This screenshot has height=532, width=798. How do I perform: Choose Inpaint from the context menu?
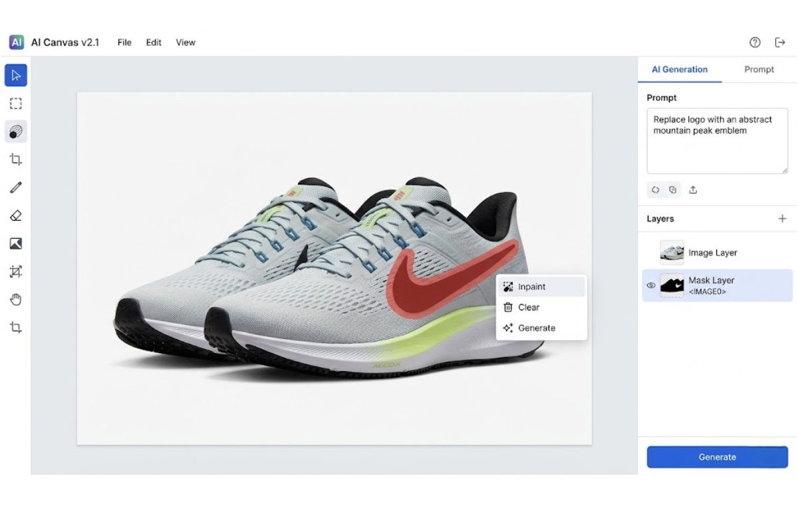pyautogui.click(x=541, y=287)
